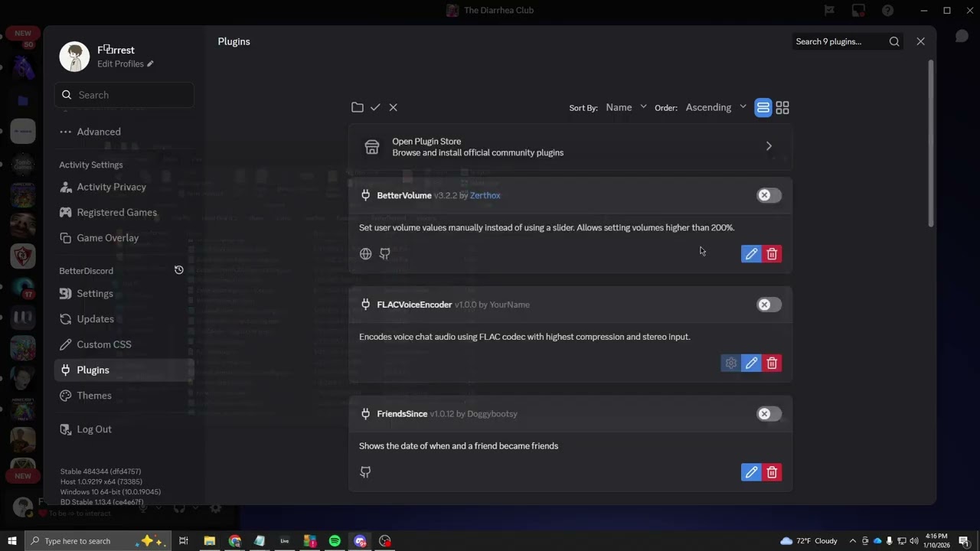Click the user avatar in settings sidebar

point(74,57)
